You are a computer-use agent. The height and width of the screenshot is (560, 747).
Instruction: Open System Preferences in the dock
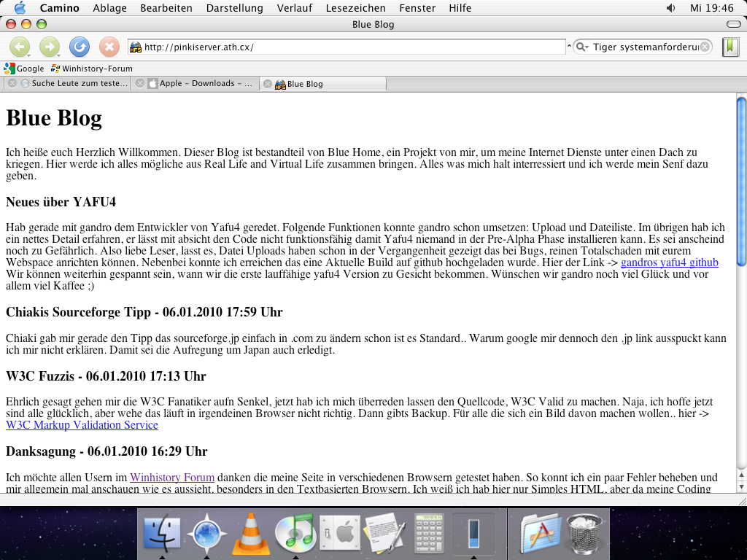(x=340, y=534)
